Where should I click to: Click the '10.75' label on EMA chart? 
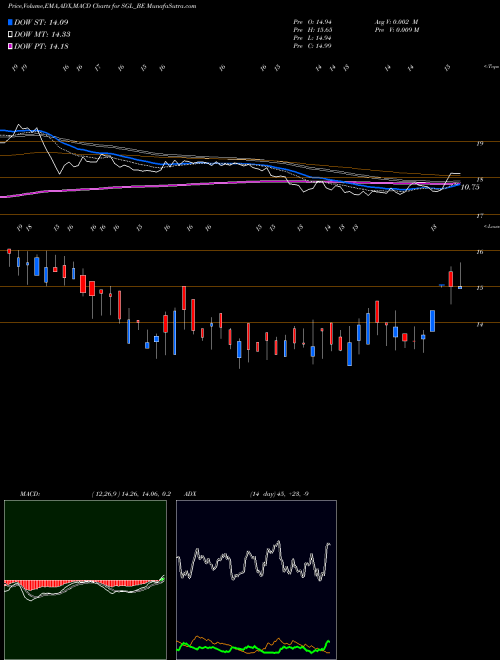click(470, 187)
